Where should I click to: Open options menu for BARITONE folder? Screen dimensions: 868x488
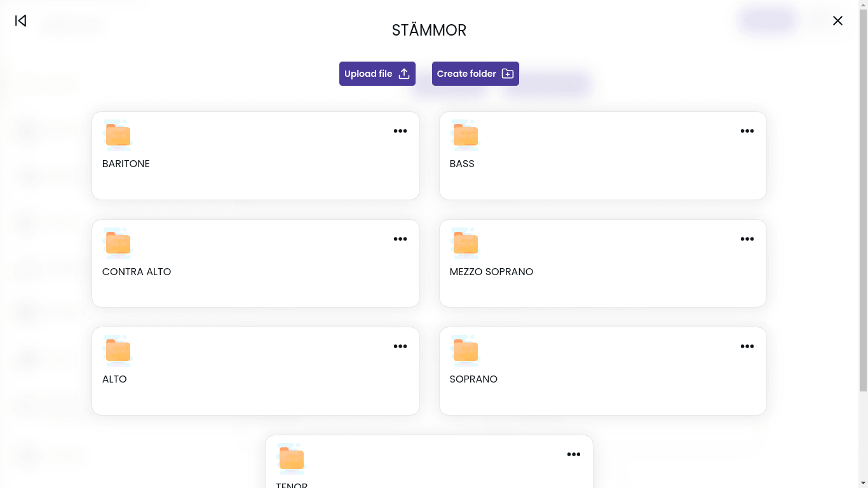coord(400,131)
